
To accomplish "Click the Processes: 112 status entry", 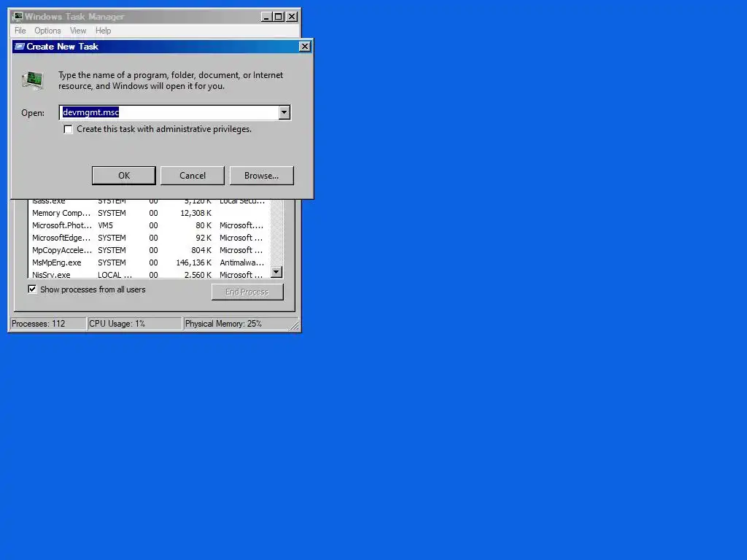I will (47, 324).
